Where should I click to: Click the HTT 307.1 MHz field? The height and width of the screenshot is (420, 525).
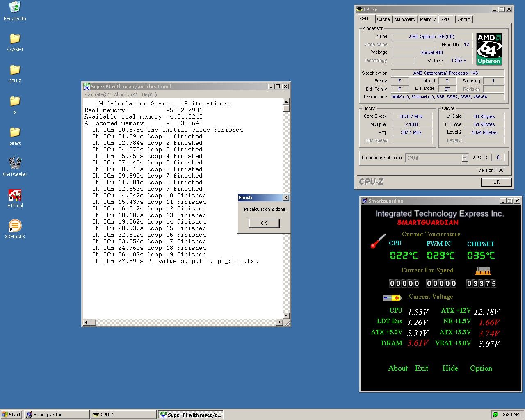coord(411,132)
